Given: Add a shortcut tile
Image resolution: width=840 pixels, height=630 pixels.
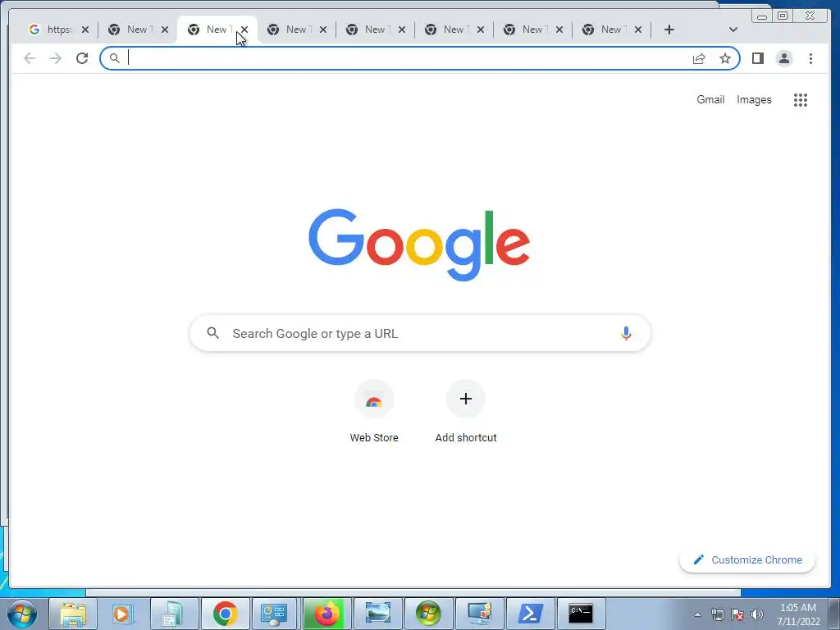Looking at the screenshot, I should 466,412.
